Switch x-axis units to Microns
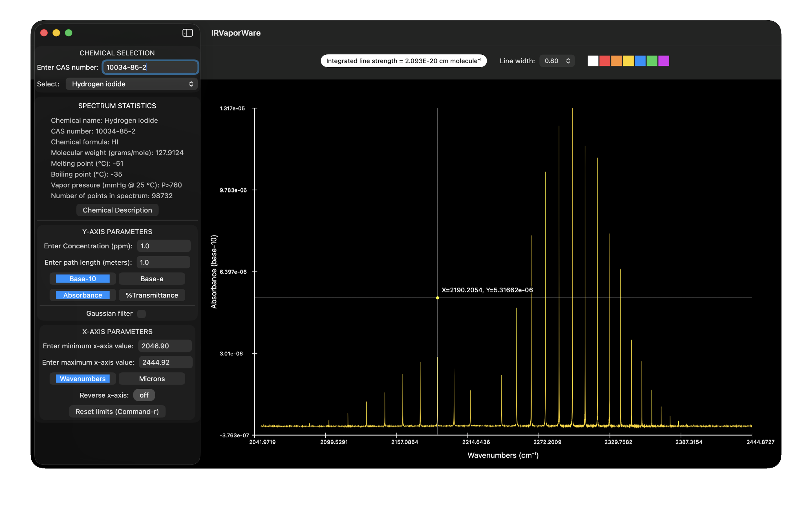 point(152,379)
